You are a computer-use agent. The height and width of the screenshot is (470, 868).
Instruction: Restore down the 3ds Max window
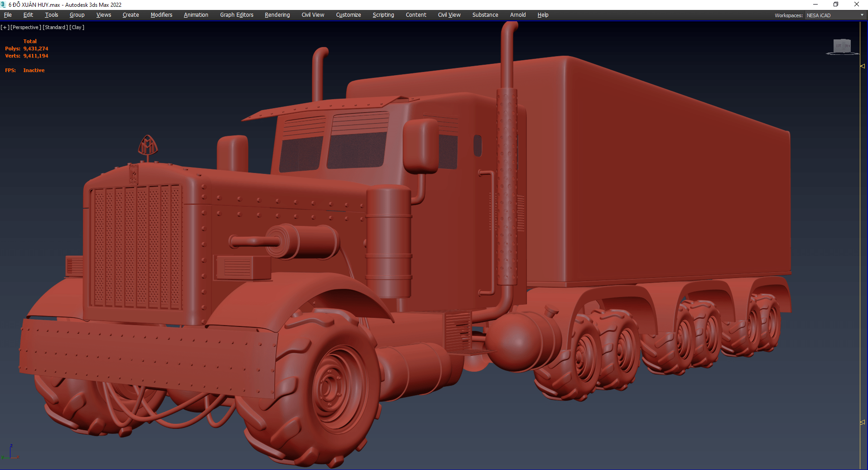836,5
